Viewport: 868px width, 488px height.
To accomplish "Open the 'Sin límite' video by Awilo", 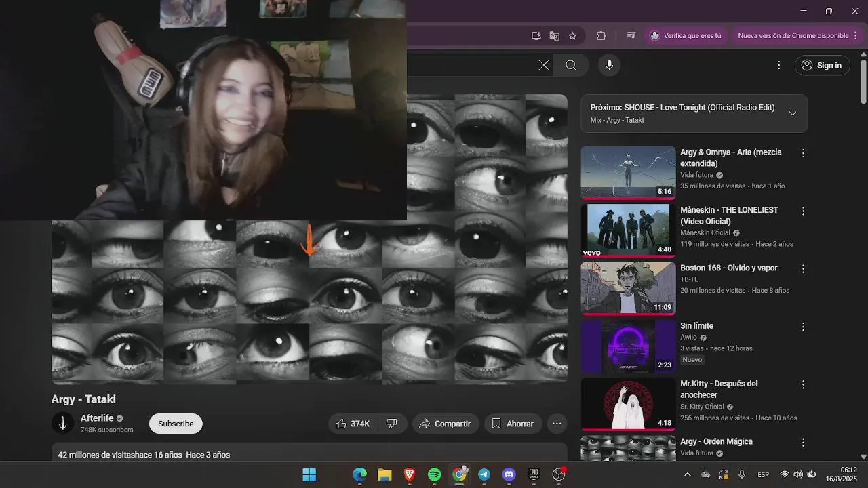I will (x=696, y=326).
